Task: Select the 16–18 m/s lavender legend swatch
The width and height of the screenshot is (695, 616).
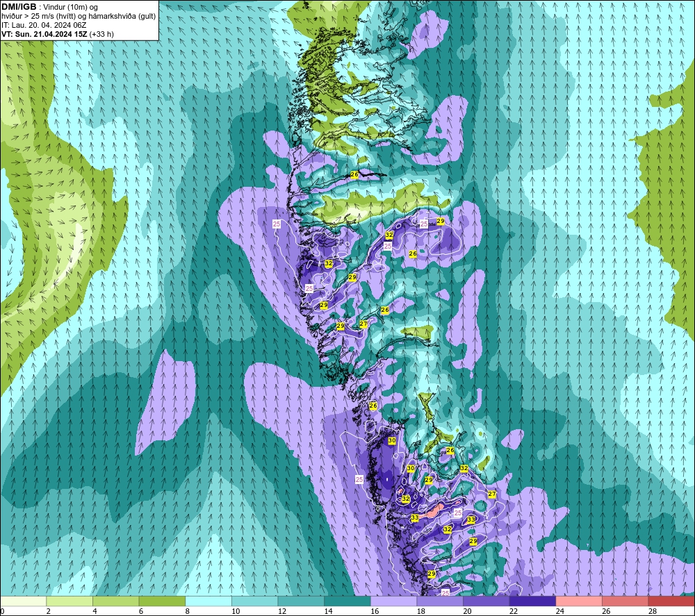Action: [x=393, y=601]
